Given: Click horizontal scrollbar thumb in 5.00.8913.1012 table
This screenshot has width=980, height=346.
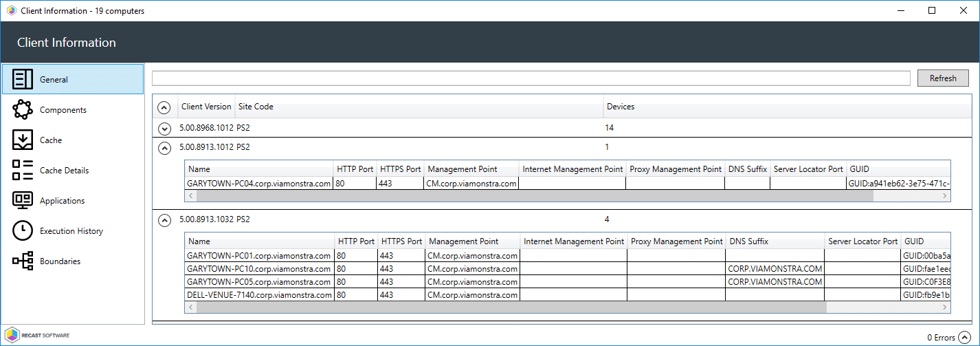Looking at the screenshot, I should point(535,196).
